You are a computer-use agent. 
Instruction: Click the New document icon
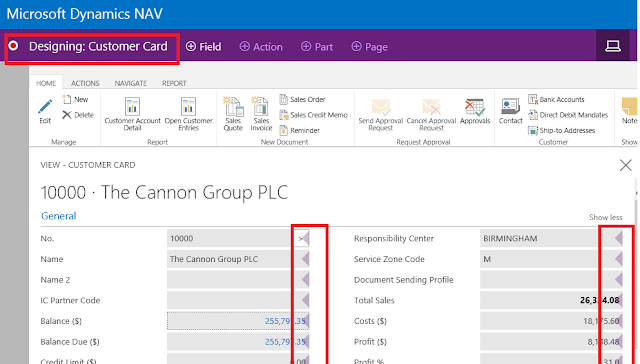click(x=67, y=99)
